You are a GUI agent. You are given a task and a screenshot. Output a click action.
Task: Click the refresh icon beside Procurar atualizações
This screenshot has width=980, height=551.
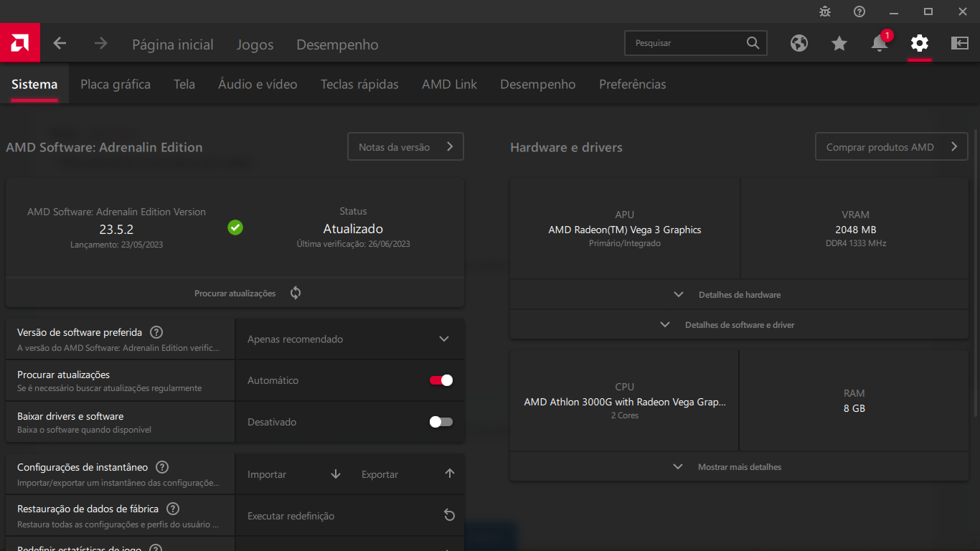[296, 293]
